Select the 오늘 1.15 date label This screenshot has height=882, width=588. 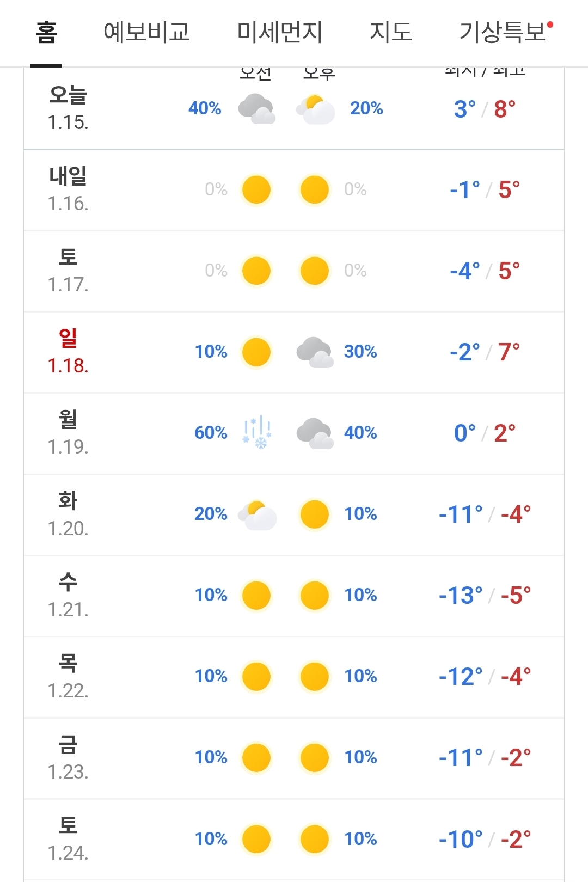coord(68,108)
